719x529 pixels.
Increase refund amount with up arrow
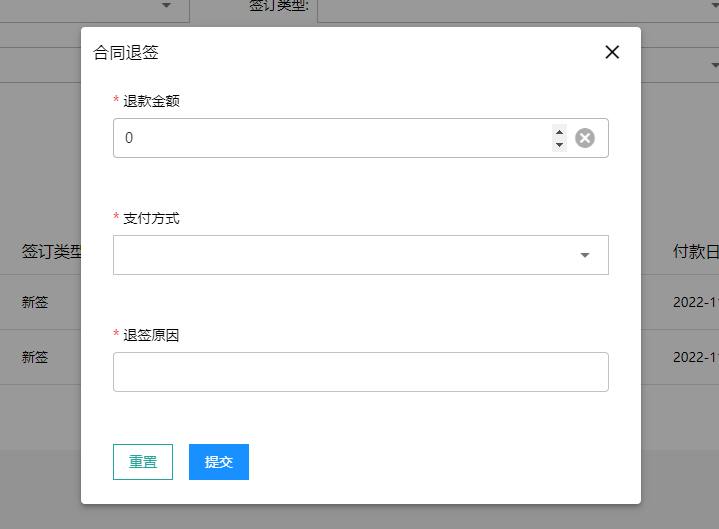(559, 131)
